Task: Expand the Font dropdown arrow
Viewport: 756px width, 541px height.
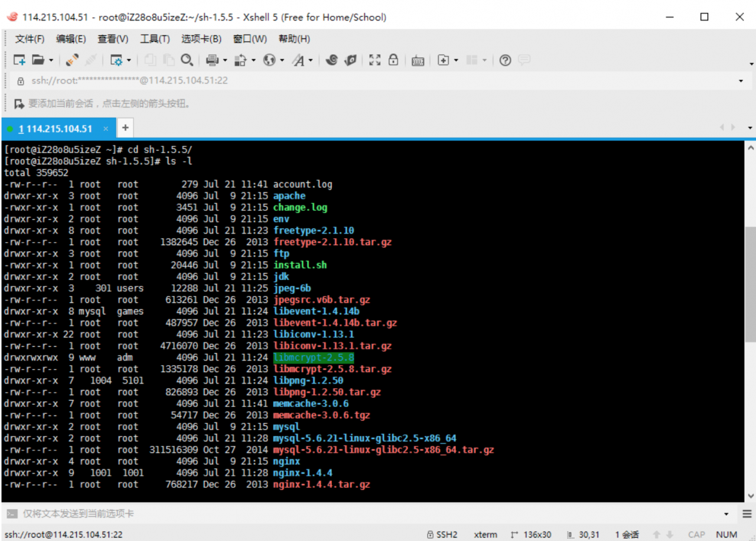Action: tap(311, 60)
